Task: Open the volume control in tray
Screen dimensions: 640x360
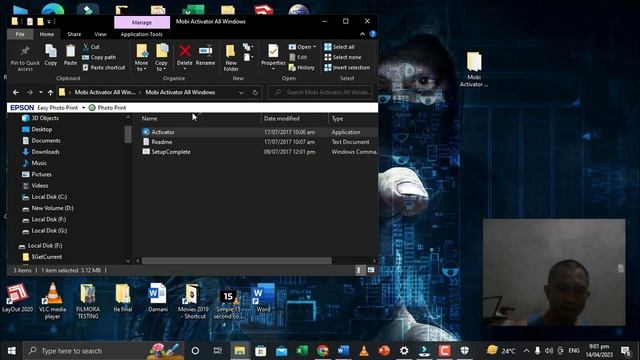Action: pyautogui.click(x=549, y=351)
